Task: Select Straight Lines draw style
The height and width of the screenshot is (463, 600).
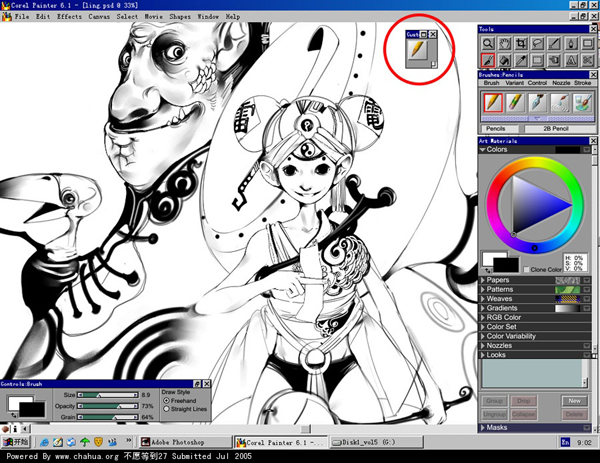Action: click(x=166, y=409)
